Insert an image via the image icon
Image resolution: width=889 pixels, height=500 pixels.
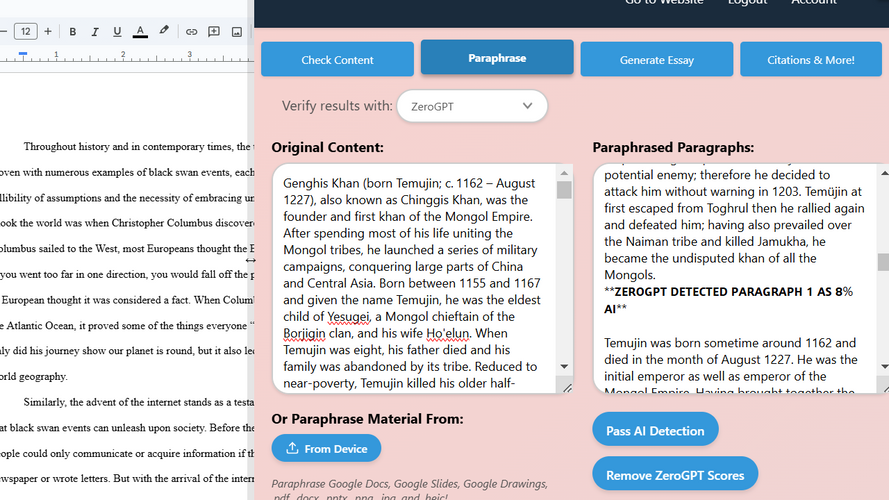(x=237, y=32)
